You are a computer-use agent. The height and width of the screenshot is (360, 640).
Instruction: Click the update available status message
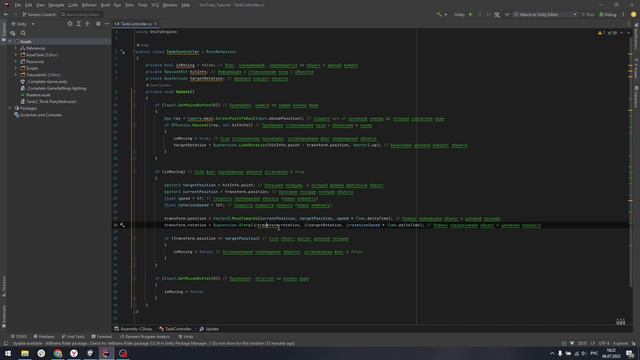click(x=153, y=344)
